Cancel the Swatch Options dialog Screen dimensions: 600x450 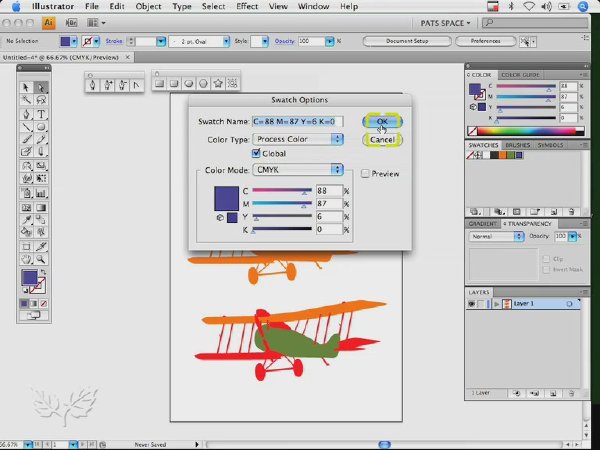(382, 140)
